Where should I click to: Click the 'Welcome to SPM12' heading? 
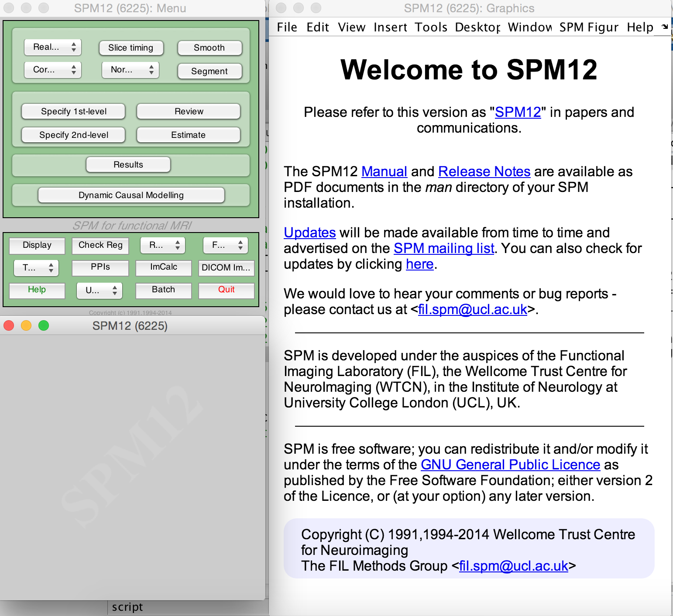pos(469,70)
